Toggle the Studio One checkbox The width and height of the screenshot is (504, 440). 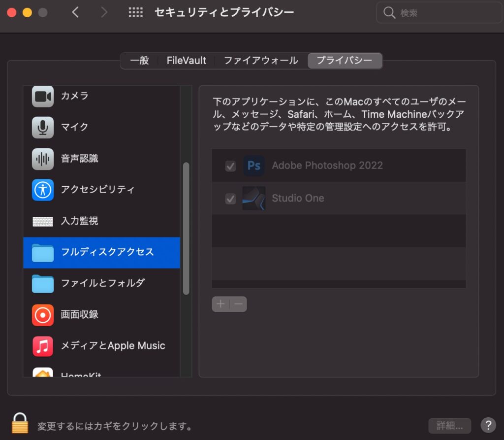[230, 199]
